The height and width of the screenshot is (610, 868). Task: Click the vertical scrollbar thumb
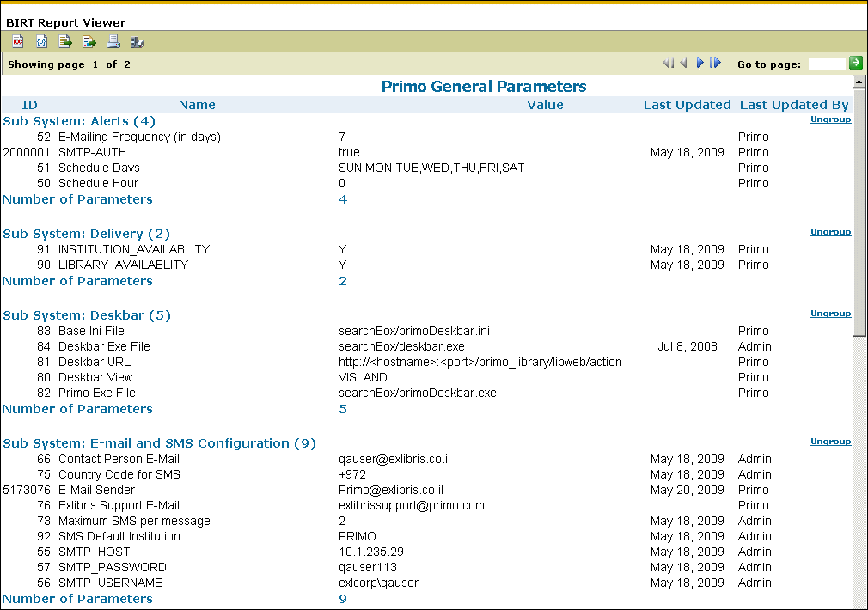(x=859, y=212)
